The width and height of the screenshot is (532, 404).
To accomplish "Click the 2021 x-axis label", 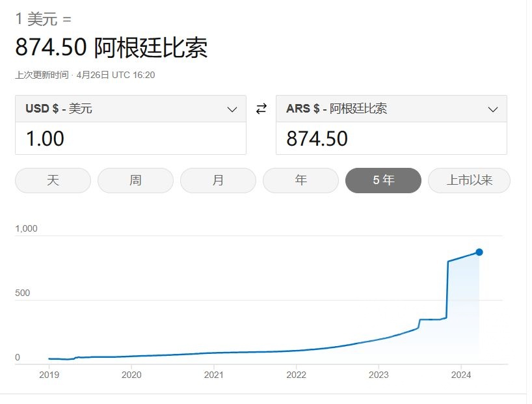I will coord(214,375).
